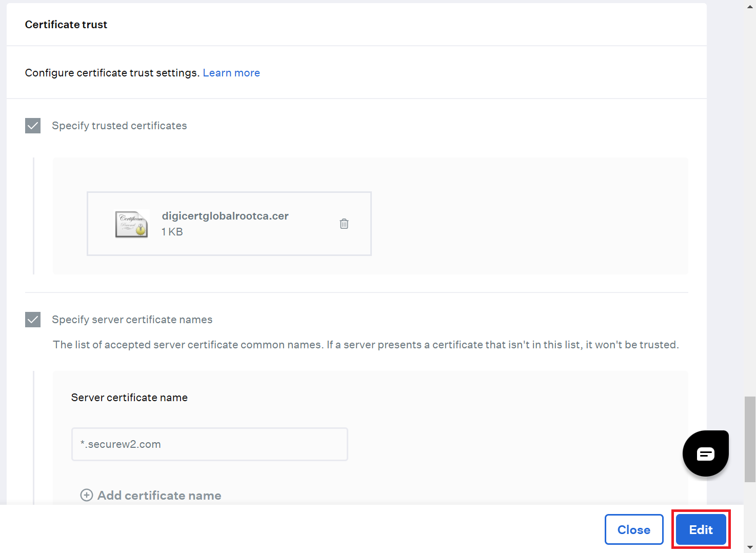Viewport: 756px width, 553px height.
Task: Click the Specify server certificate names label
Action: point(132,320)
